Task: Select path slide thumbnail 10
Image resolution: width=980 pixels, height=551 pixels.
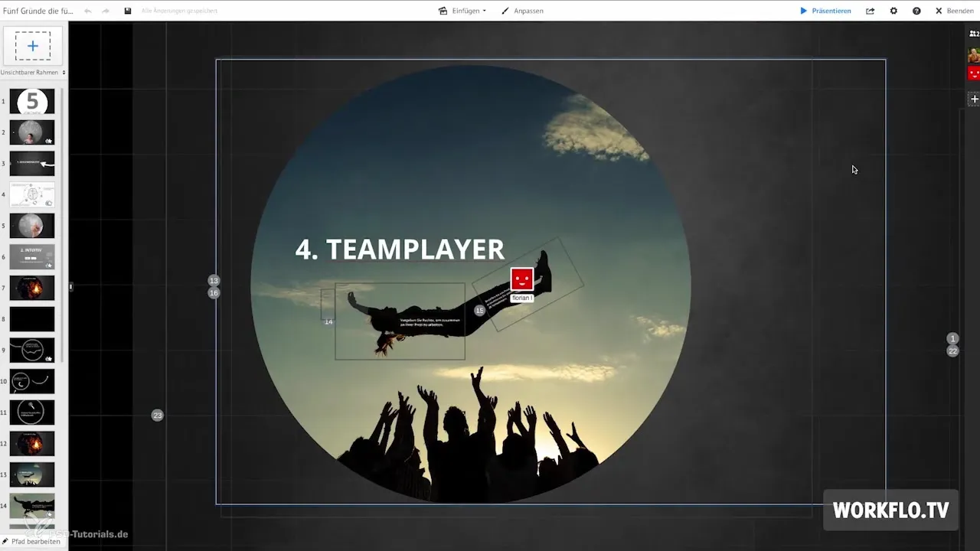Action: click(x=32, y=381)
